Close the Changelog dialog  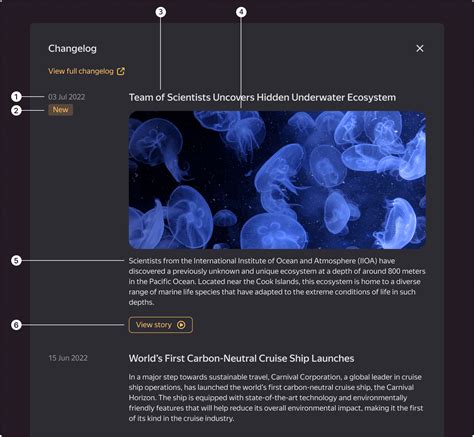tap(420, 48)
